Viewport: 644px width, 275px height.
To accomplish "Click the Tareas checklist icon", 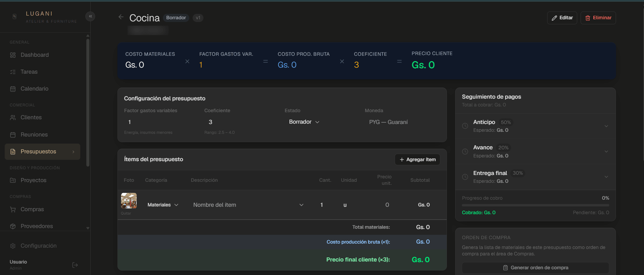I will [13, 72].
